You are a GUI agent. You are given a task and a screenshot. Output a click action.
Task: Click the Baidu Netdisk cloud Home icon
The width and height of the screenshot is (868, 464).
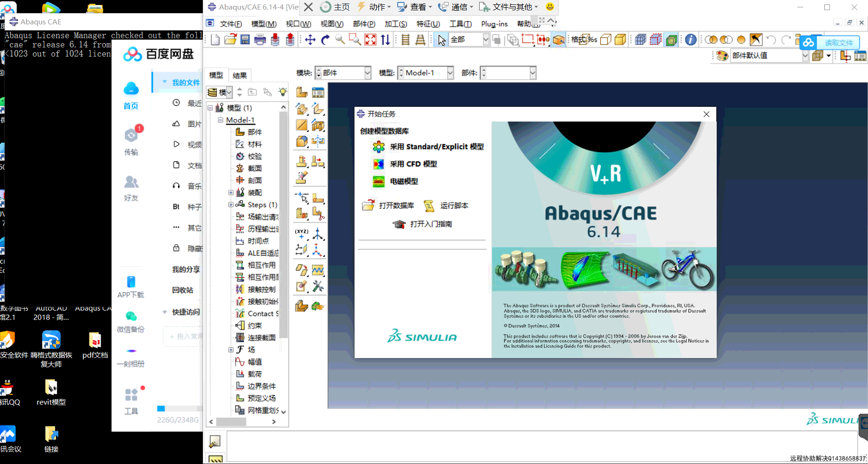(131, 89)
